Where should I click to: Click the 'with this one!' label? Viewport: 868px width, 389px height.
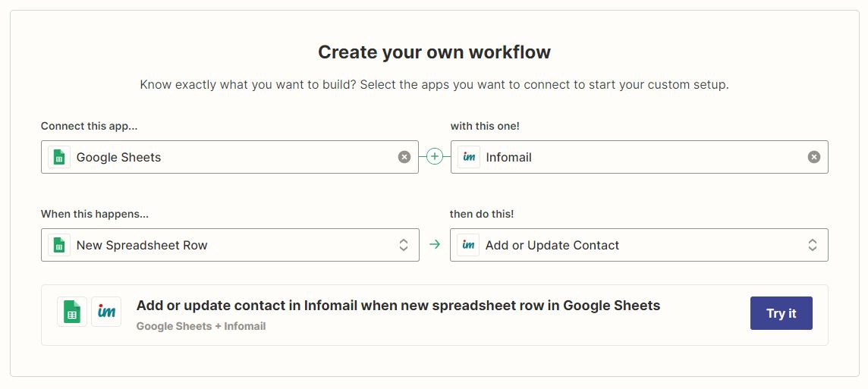(x=485, y=126)
